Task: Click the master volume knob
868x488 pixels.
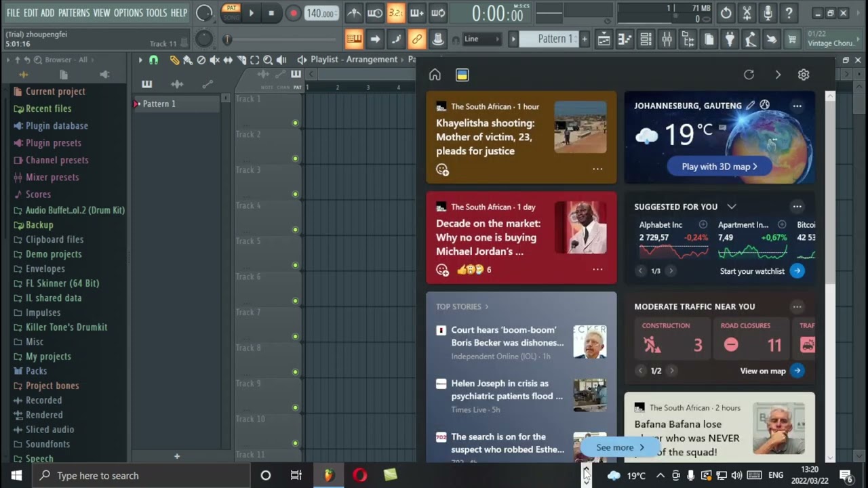Action: 204,13
